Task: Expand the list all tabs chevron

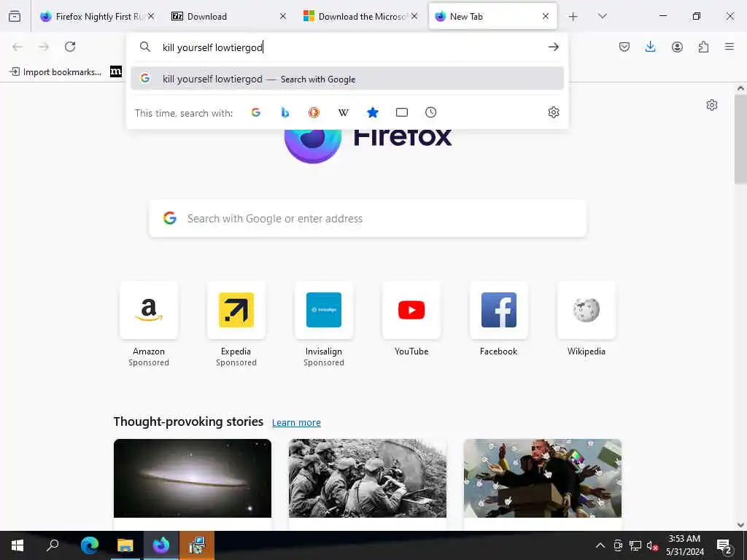Action: point(602,16)
